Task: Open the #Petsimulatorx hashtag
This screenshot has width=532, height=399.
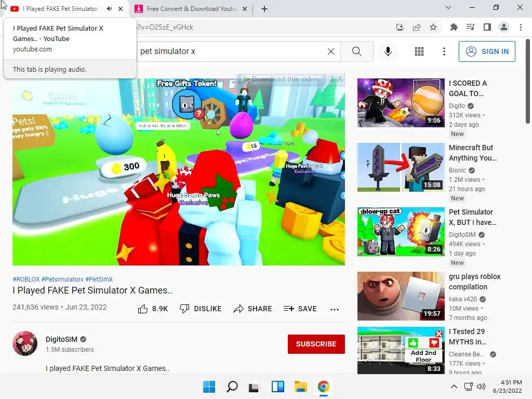Action: pos(62,279)
